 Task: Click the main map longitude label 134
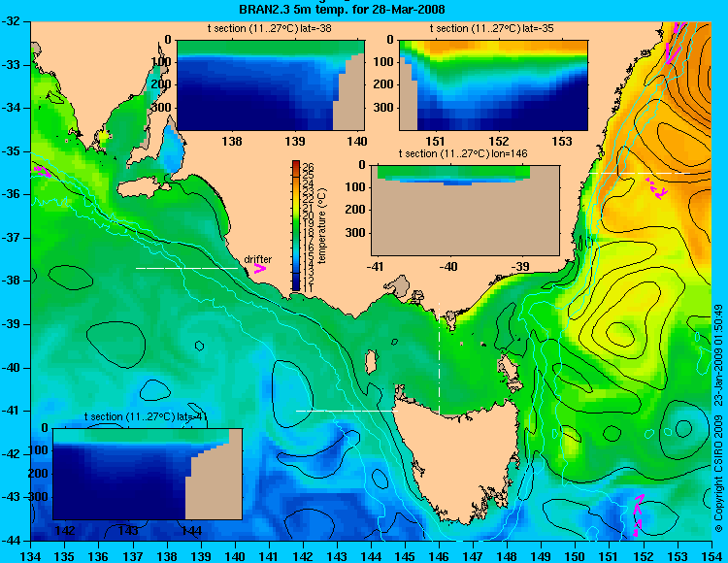tap(31, 555)
